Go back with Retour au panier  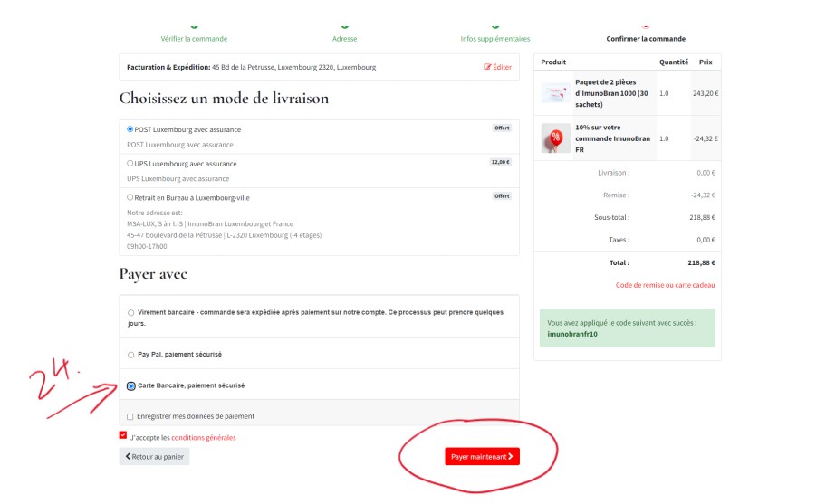154,457
